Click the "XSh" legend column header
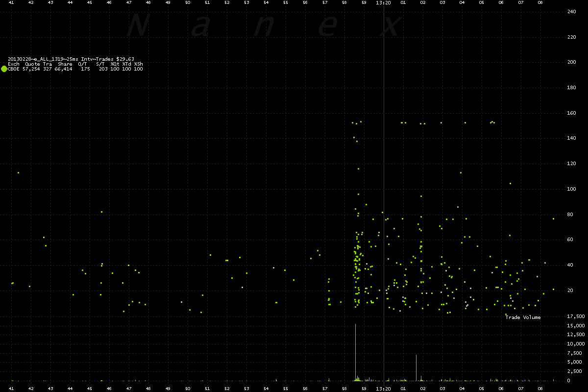This screenshot has height=392, width=588. click(x=139, y=64)
